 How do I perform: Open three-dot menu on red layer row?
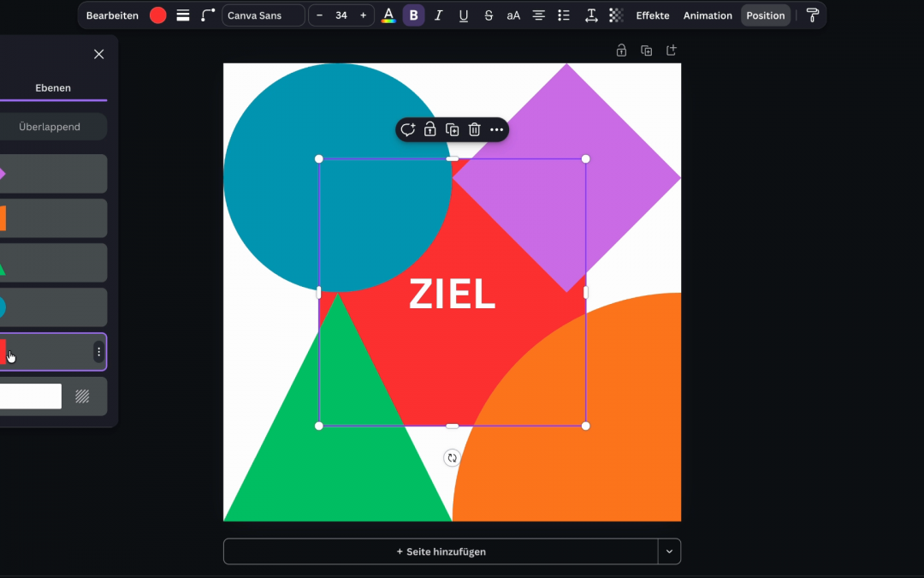[99, 352]
